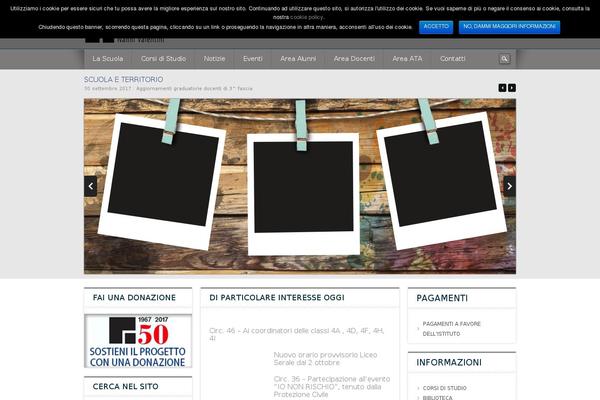Open Pagamenti a favore dell'istituto link
Screen dimensions: 600x400
coord(452,329)
